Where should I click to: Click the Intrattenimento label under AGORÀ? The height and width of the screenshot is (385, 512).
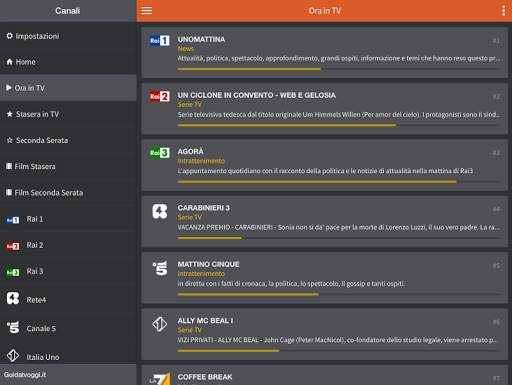click(201, 161)
